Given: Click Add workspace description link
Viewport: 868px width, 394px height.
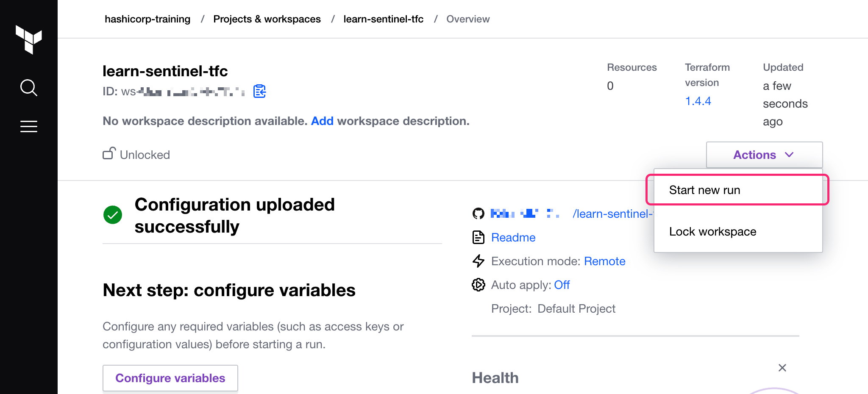Looking at the screenshot, I should tap(322, 121).
